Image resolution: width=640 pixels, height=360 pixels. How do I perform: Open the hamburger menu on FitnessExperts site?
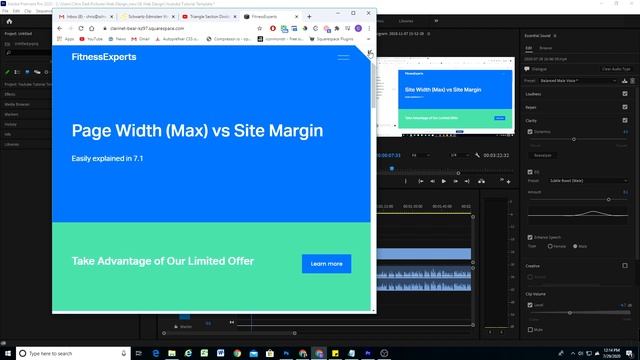pyautogui.click(x=343, y=58)
